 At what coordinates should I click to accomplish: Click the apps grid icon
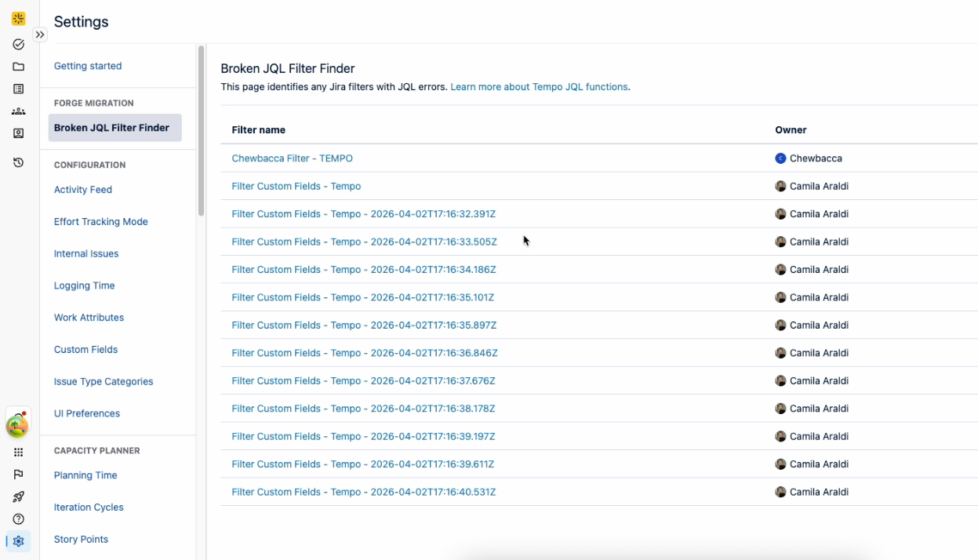pyautogui.click(x=18, y=452)
